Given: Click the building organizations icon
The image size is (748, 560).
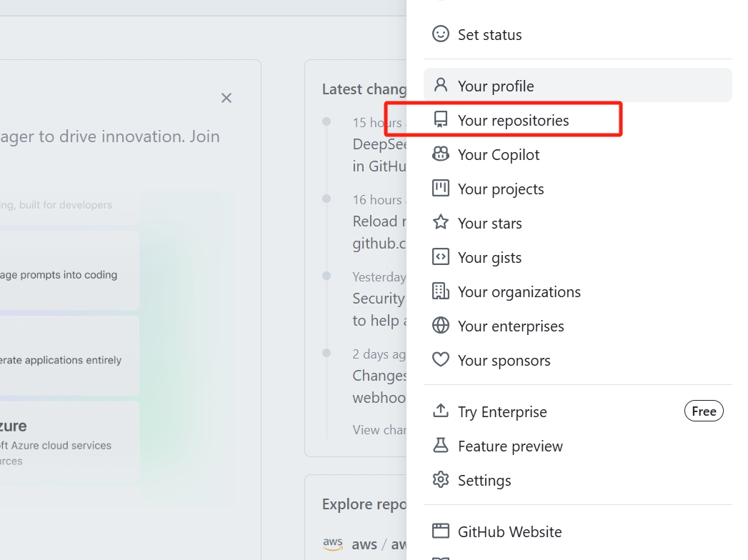Looking at the screenshot, I should coord(441,291).
